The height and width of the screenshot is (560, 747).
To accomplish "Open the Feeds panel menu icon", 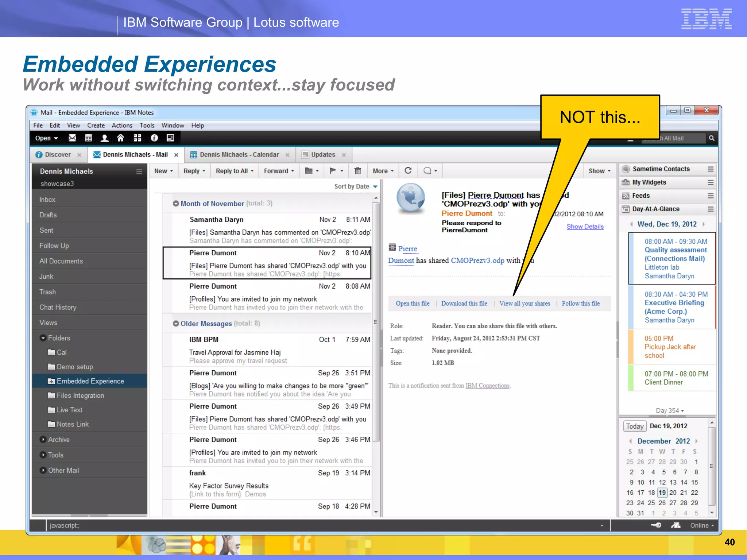I will 711,196.
